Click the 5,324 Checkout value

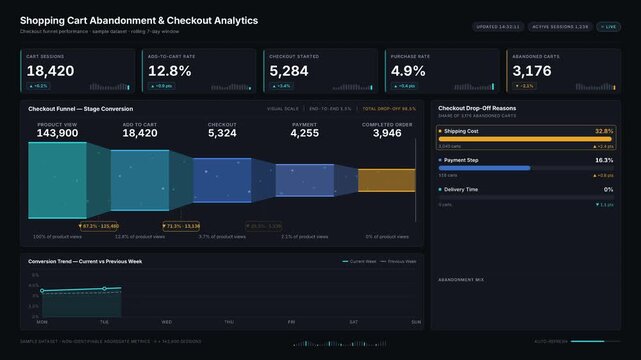(222, 133)
